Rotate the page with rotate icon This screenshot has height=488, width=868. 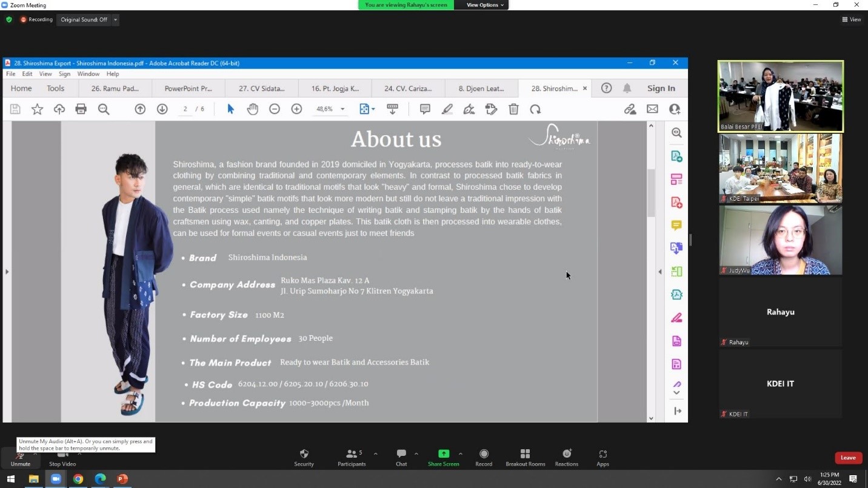535,109
